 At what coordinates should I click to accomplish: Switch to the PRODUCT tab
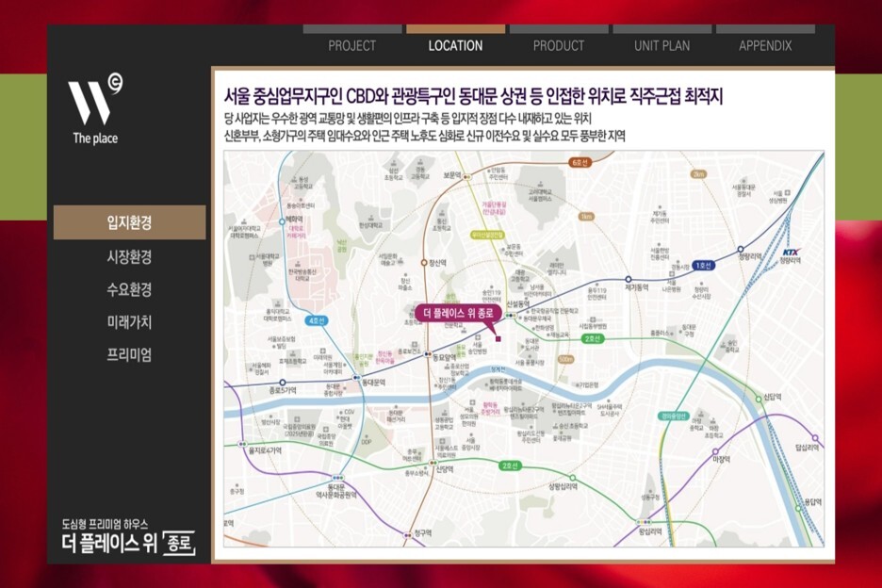point(559,45)
